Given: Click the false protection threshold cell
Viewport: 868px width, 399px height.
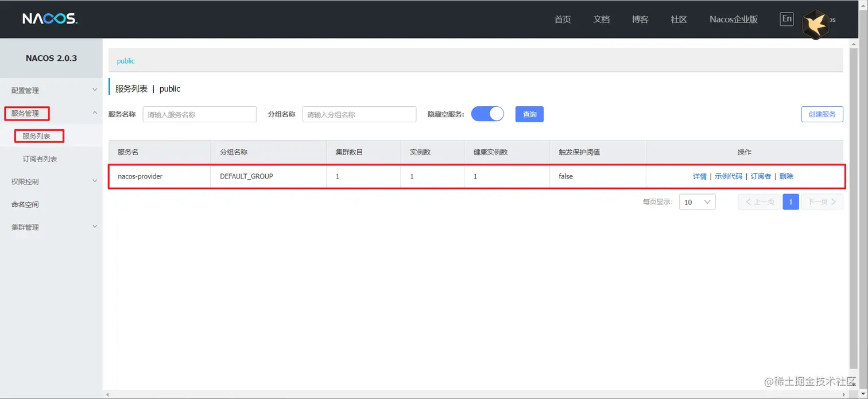Looking at the screenshot, I should (598, 176).
